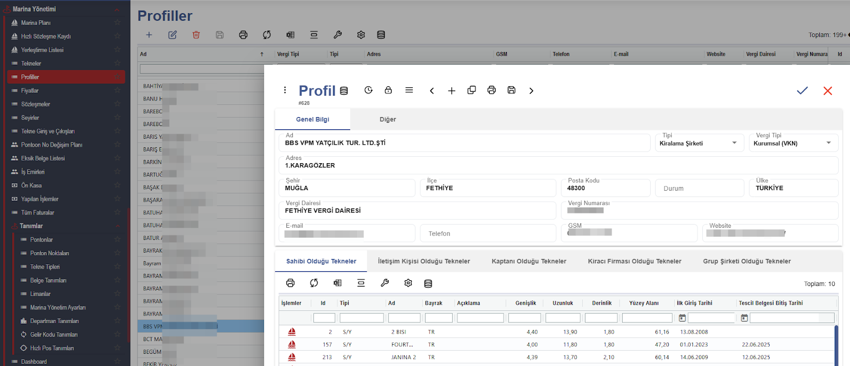Toggle star next to Tekneler menu item
This screenshot has height=366, width=850.
pos(117,63)
